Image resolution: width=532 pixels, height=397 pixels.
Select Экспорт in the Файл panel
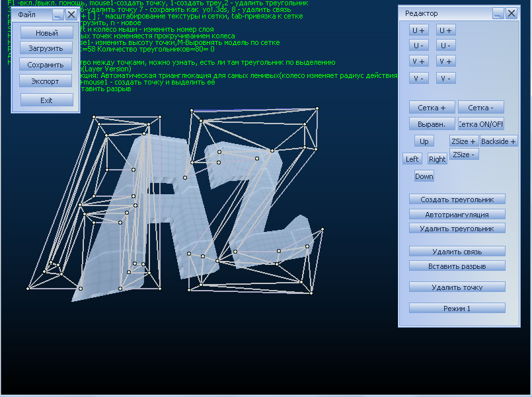click(x=46, y=81)
